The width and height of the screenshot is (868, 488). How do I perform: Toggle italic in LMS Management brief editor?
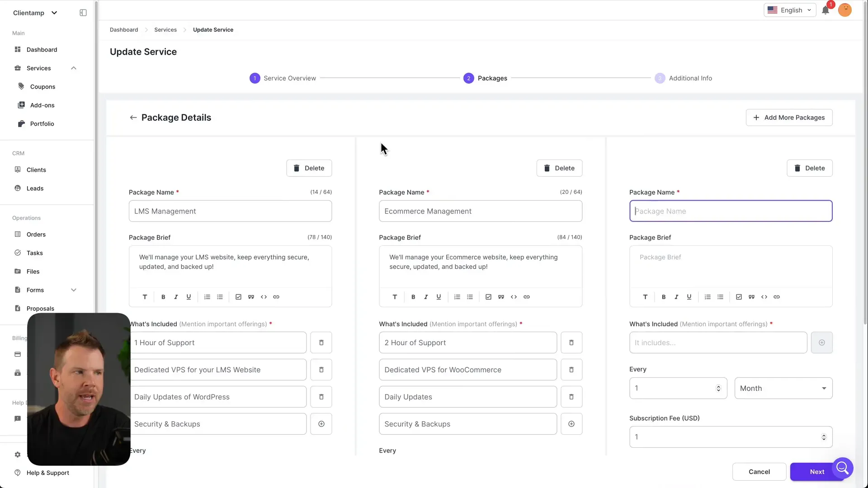coord(176,297)
